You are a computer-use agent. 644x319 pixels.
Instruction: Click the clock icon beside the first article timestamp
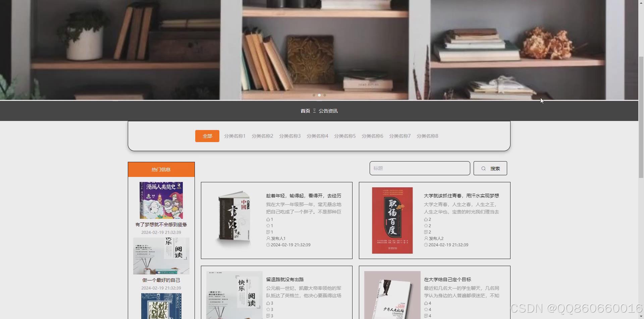pos(268,245)
